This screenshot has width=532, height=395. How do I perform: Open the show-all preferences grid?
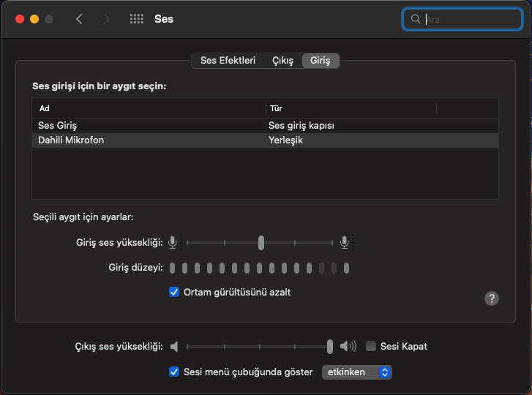point(137,19)
